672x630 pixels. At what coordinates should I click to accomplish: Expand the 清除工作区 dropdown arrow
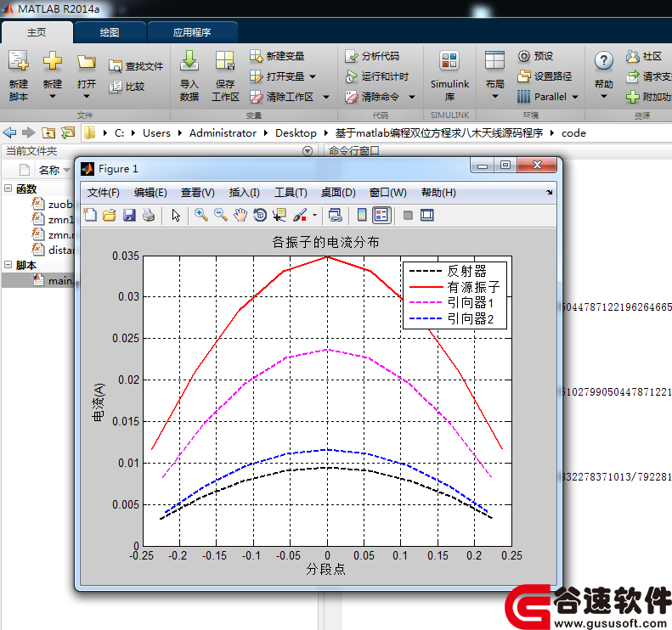tap(326, 98)
